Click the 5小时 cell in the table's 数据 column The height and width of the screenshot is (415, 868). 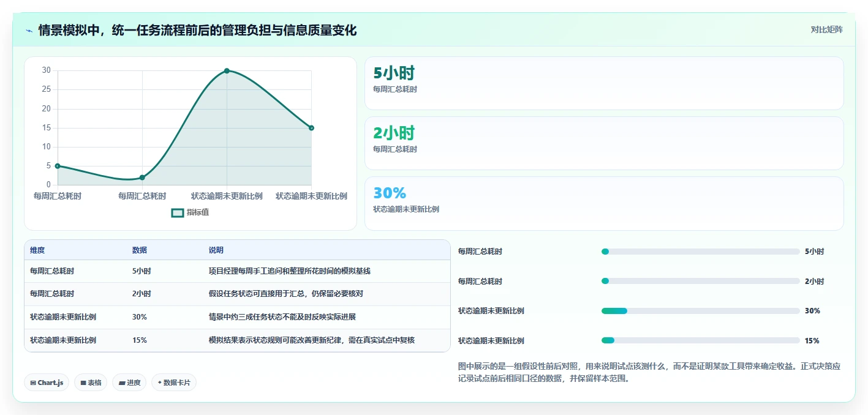click(x=142, y=271)
